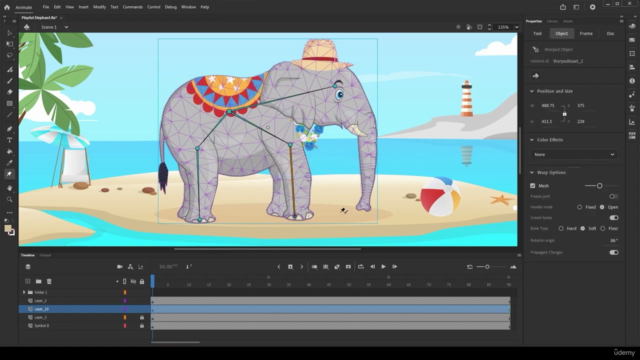Click the fill color swatch
The image size is (640, 360).
click(x=8, y=229)
